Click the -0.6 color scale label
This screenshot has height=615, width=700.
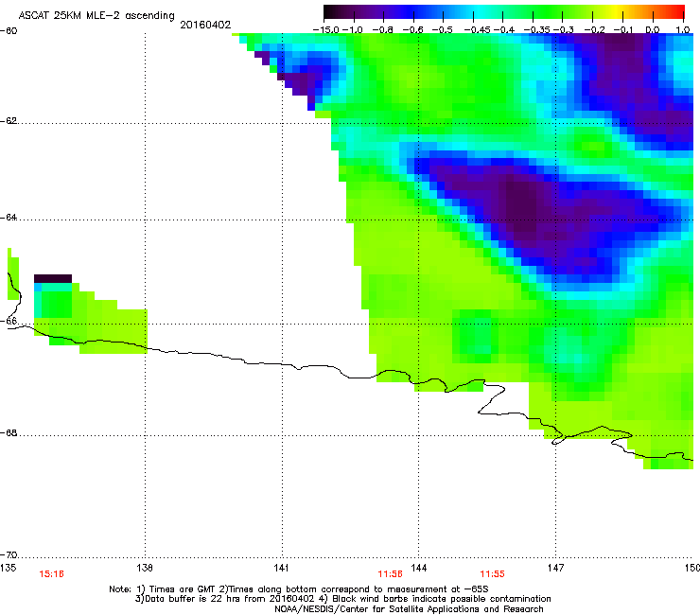(413, 30)
